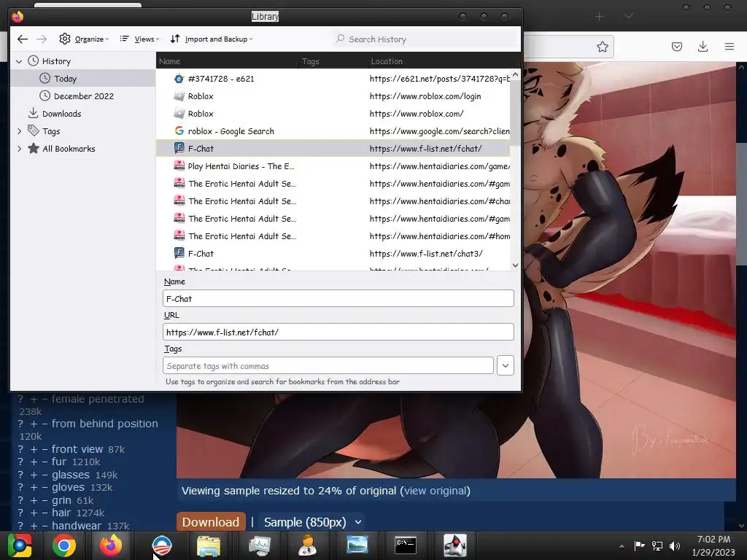The image size is (747, 560).
Task: Open list all tabs chevron in browser
Action: click(628, 17)
